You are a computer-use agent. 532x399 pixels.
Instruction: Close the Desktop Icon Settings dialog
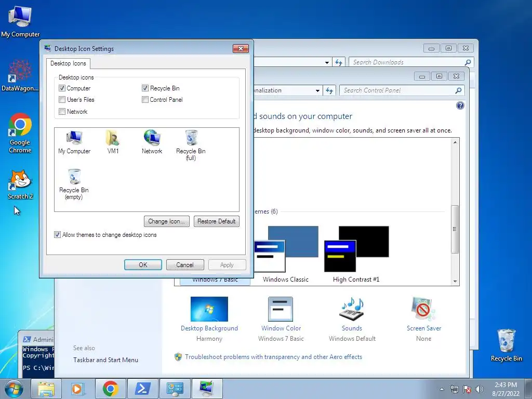pyautogui.click(x=241, y=48)
